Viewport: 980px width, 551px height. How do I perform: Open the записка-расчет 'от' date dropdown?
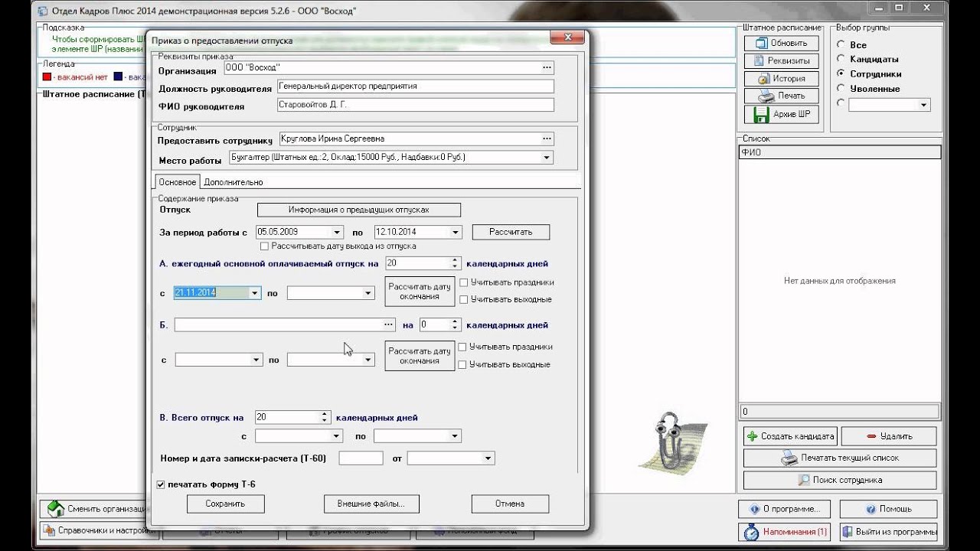tap(488, 458)
